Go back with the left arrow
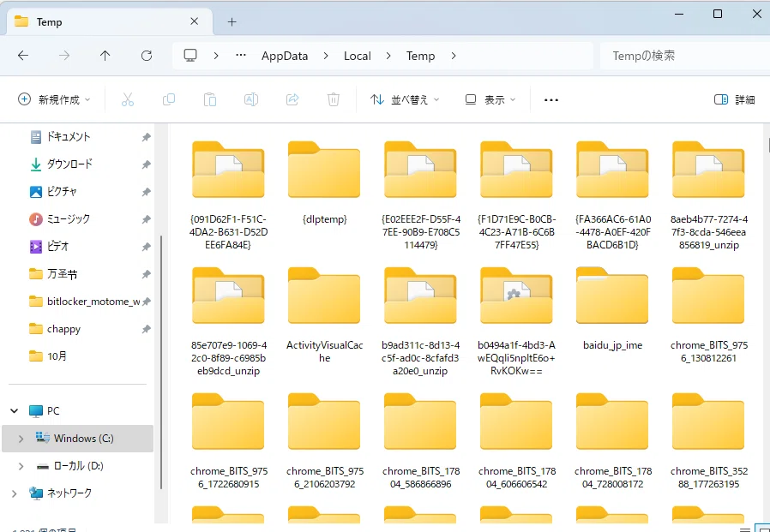This screenshot has height=532, width=770. (x=23, y=56)
